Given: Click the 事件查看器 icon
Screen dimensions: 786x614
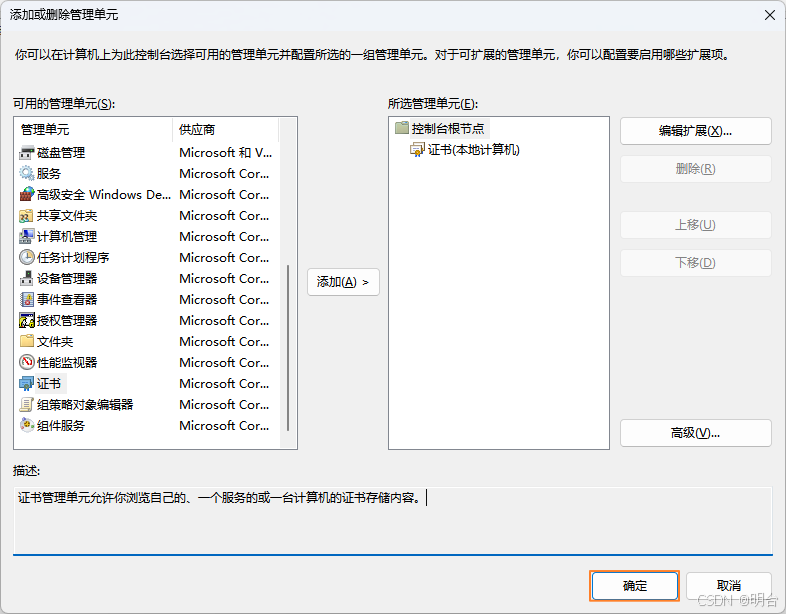Looking at the screenshot, I should click(27, 300).
